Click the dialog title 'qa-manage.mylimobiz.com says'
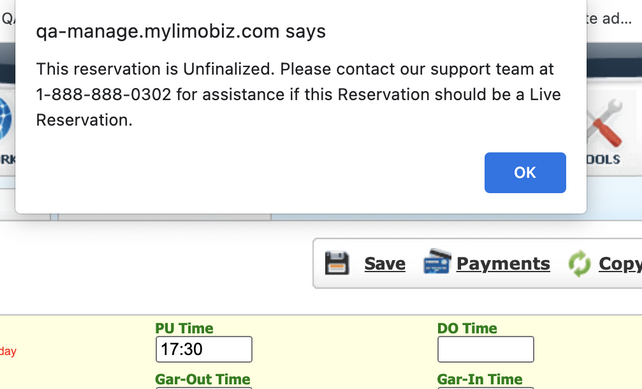Image resolution: width=642 pixels, height=389 pixels. tap(181, 31)
